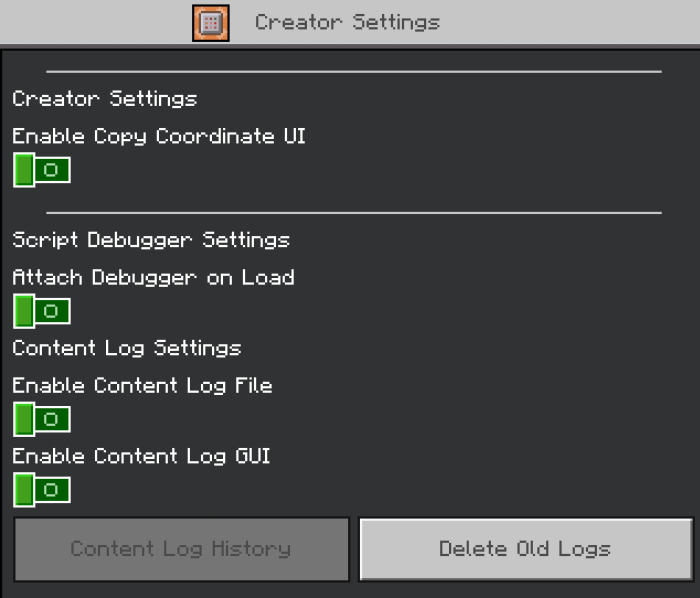Toggle Enable Copy Coordinate UI switch

42,170
